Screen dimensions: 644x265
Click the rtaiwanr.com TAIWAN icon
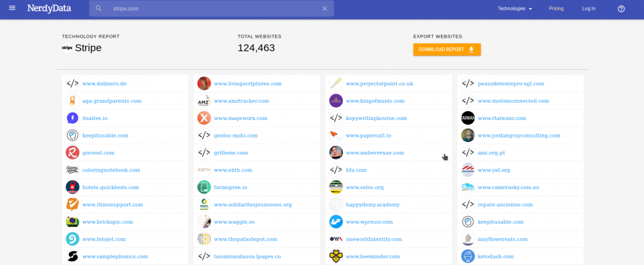[x=468, y=118]
